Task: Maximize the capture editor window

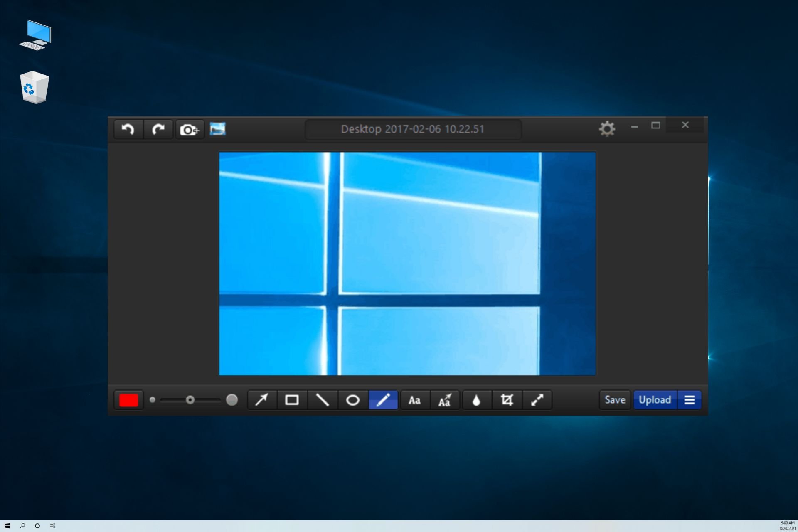Action: [655, 126]
